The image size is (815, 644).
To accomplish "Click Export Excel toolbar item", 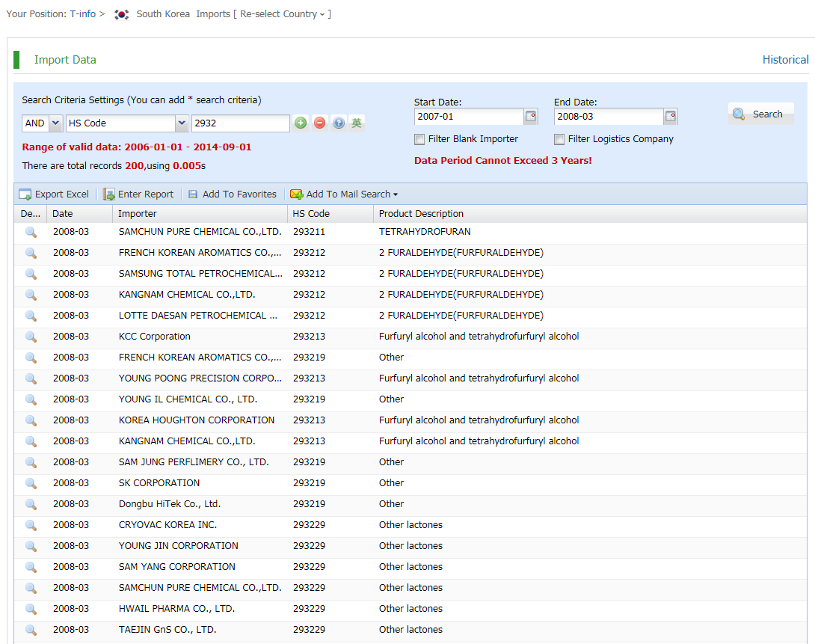I will tap(54, 194).
